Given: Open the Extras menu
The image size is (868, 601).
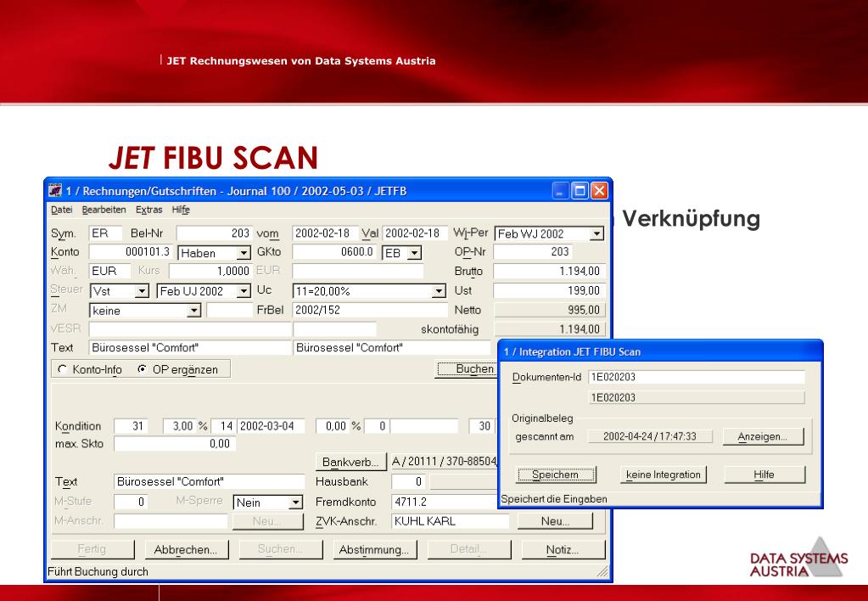Looking at the screenshot, I should coord(149,210).
